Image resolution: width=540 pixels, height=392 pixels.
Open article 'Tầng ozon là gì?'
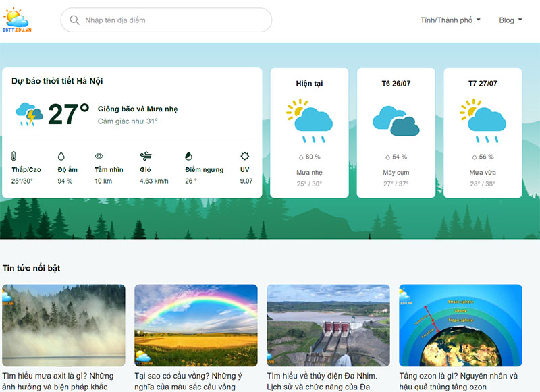click(x=458, y=381)
